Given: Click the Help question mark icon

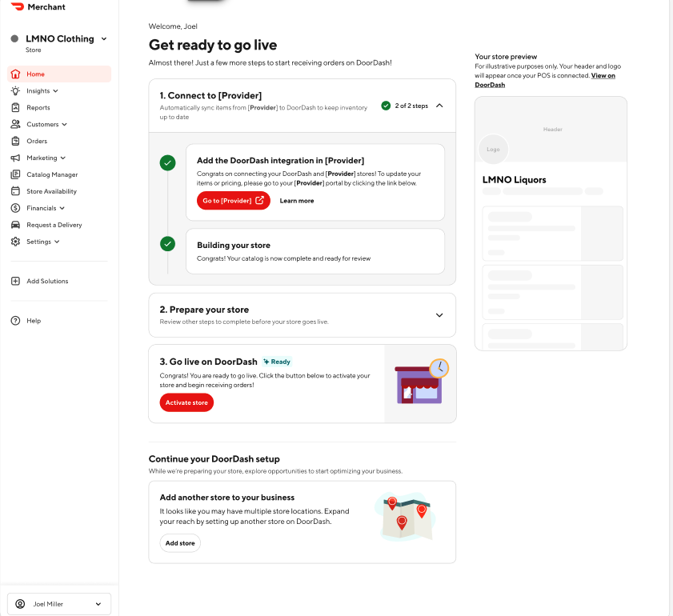Looking at the screenshot, I should coord(14,320).
